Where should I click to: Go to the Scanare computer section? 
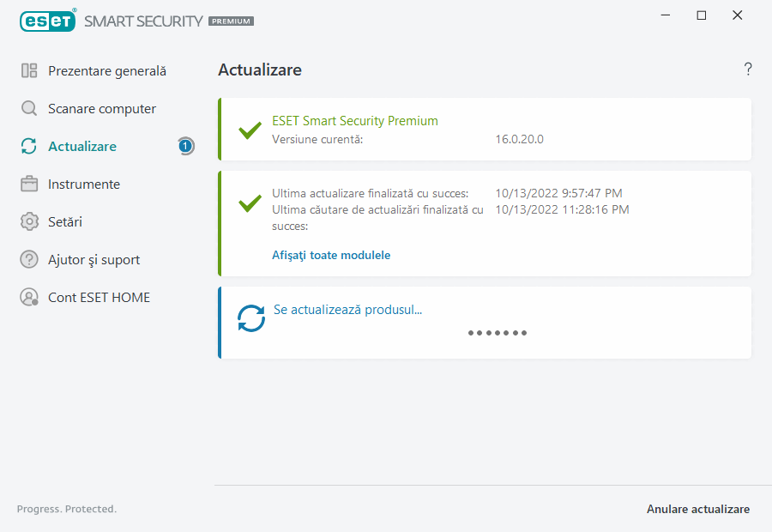coord(102,109)
